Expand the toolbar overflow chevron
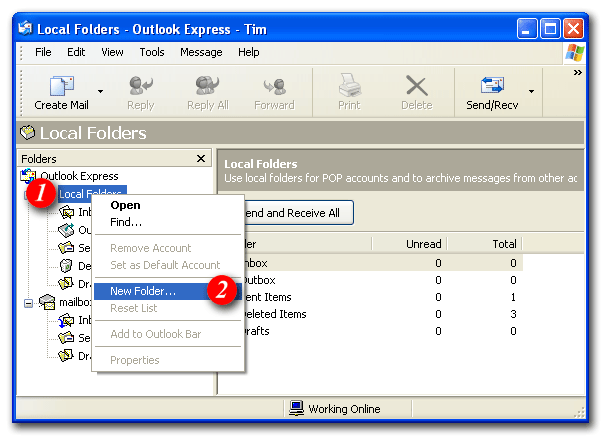This screenshot has width=602, height=436. click(x=577, y=72)
